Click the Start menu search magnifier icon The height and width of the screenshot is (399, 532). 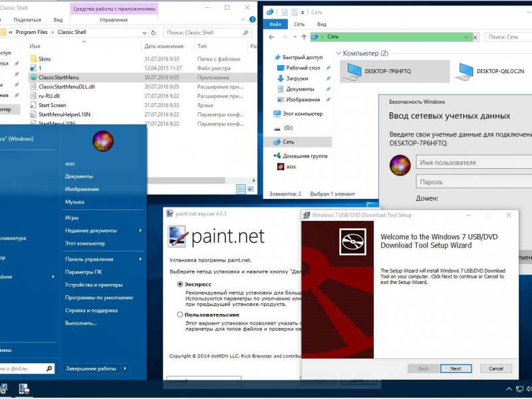(49, 368)
